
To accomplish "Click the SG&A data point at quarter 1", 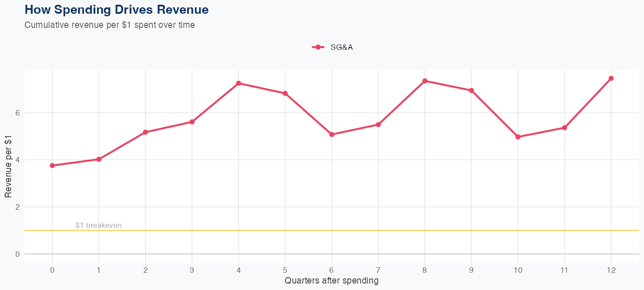I will [x=99, y=159].
